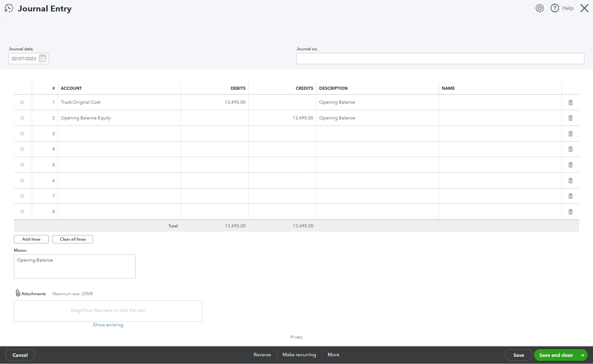Click the drag handle icon on row 2
The image size is (593, 364).
[22, 118]
